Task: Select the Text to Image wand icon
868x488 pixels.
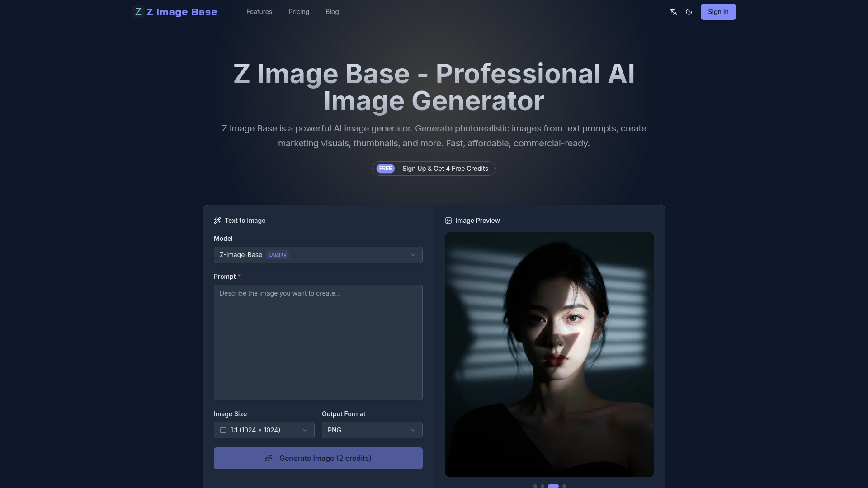Action: (x=218, y=221)
